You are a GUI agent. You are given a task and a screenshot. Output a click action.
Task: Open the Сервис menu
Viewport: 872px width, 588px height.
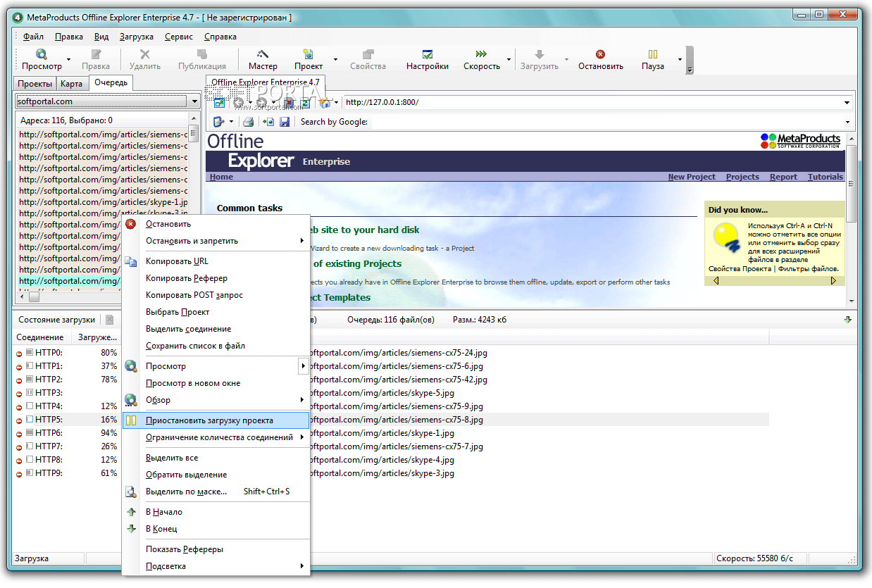tap(180, 37)
